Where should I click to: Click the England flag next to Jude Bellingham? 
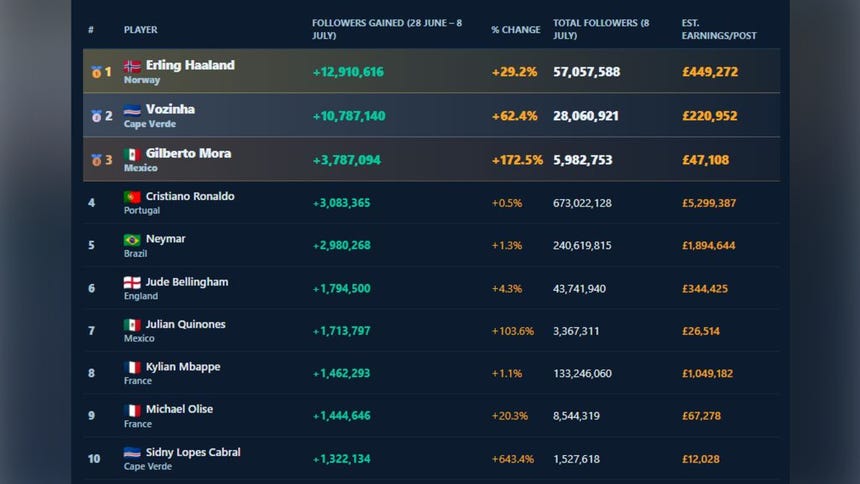click(132, 283)
